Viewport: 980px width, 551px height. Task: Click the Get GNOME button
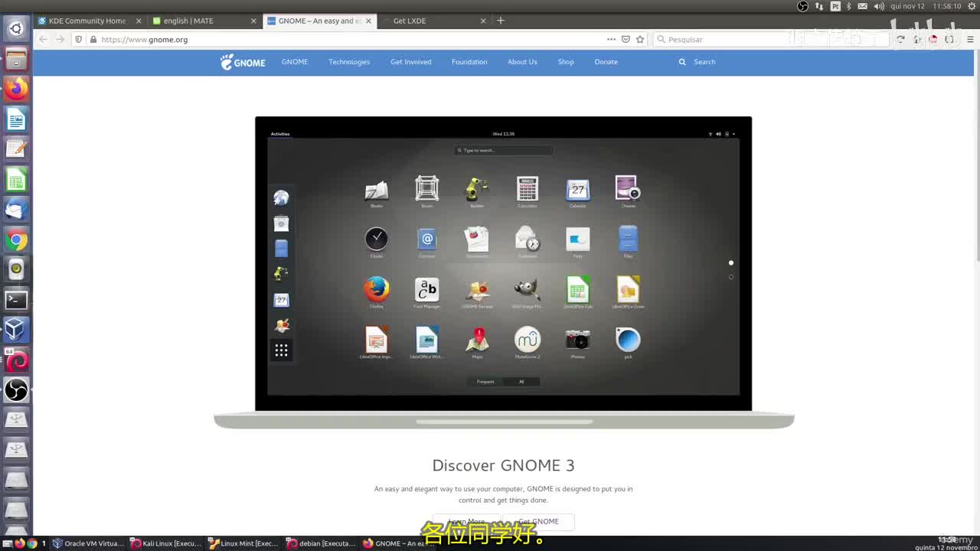(539, 521)
